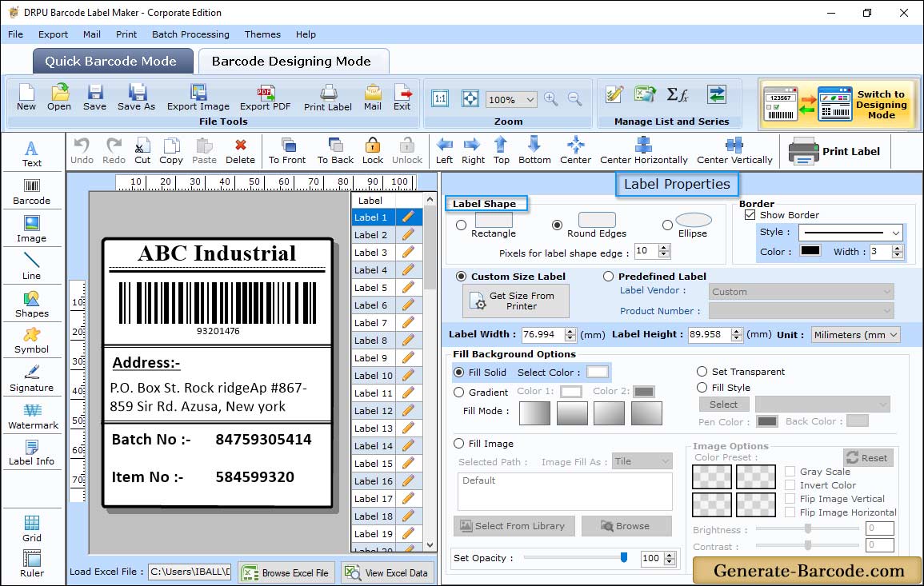This screenshot has height=586, width=924.
Task: Bring object To Front
Action: click(x=287, y=151)
